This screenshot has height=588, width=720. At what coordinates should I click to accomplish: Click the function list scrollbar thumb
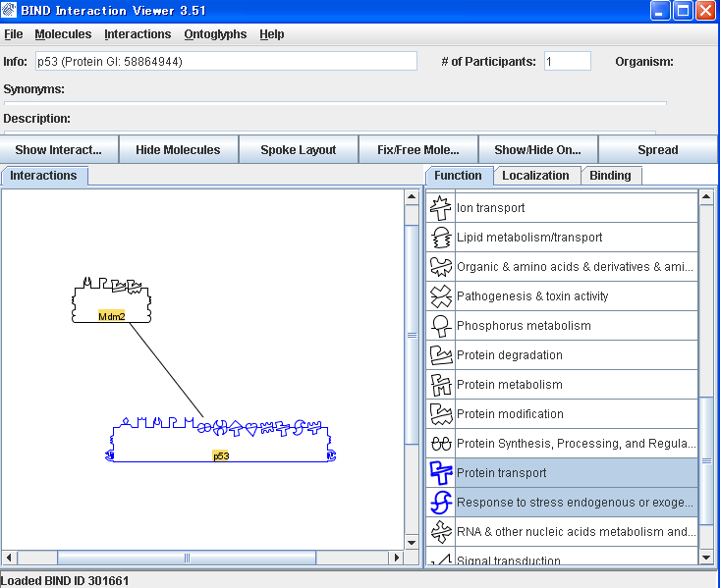pyautogui.click(x=706, y=460)
